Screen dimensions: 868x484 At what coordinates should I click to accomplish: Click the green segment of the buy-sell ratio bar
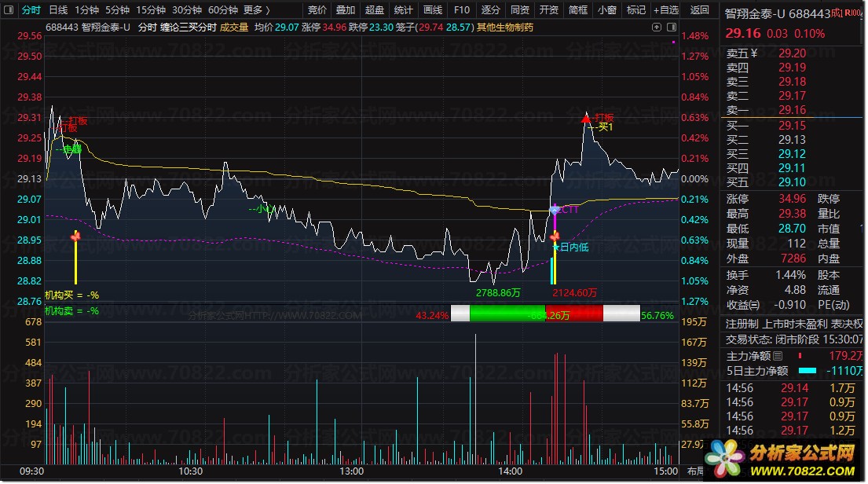[507, 313]
